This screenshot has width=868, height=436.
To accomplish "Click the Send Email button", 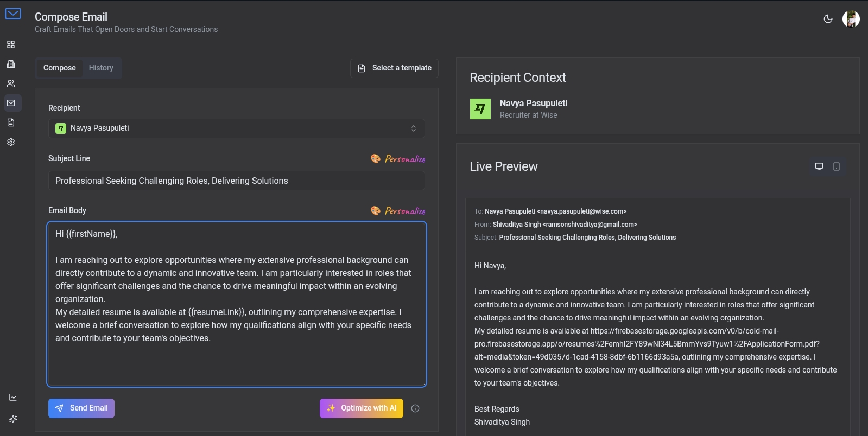I will tap(81, 408).
